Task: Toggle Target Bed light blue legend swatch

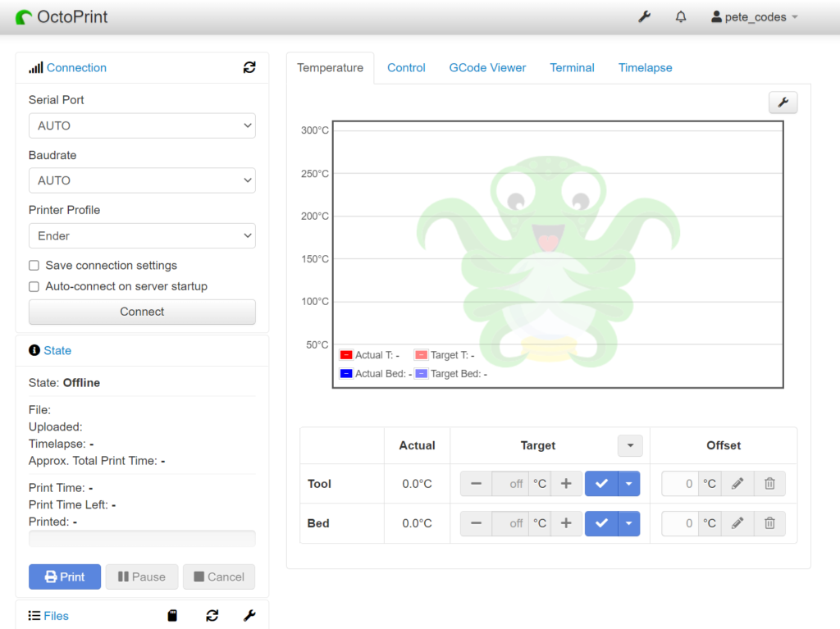Action: [422, 373]
